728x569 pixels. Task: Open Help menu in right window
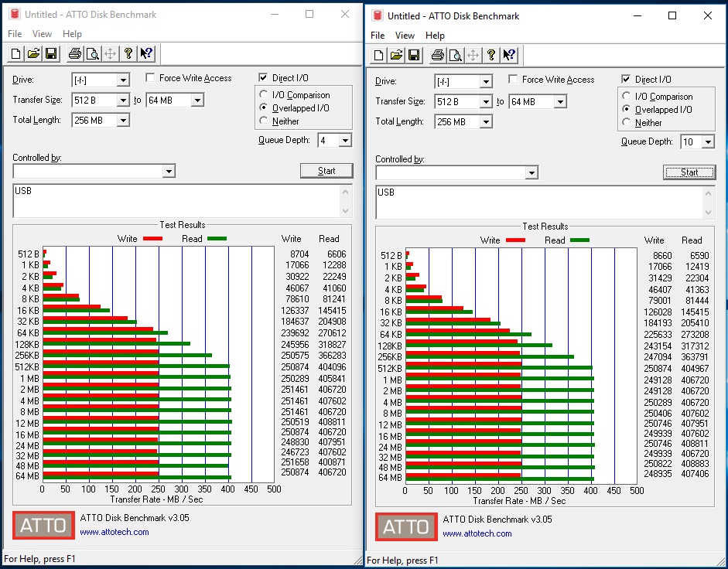pos(435,36)
